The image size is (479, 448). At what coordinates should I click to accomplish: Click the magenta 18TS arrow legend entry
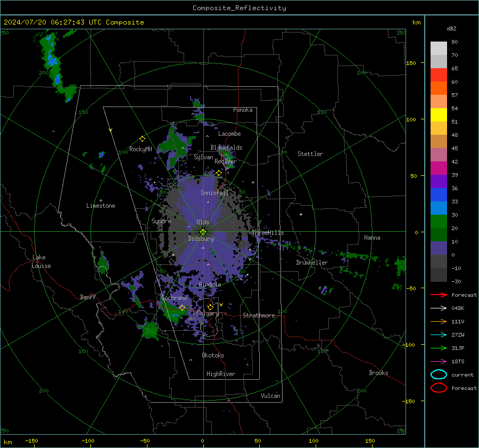(x=448, y=362)
